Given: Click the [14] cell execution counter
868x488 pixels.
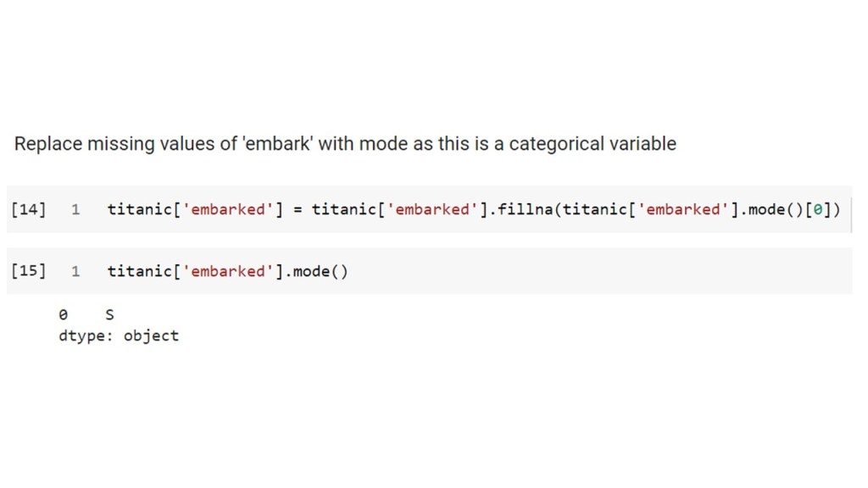Looking at the screenshot, I should (x=28, y=209).
